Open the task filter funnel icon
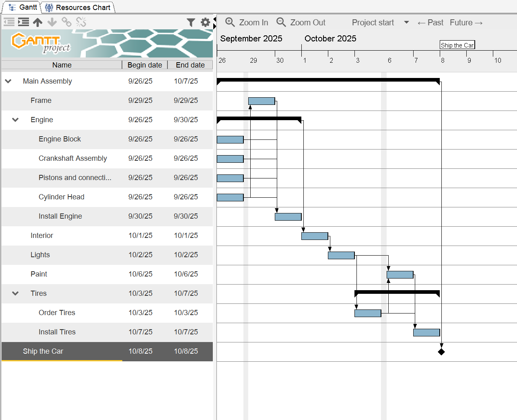Image resolution: width=517 pixels, height=420 pixels. coord(191,23)
